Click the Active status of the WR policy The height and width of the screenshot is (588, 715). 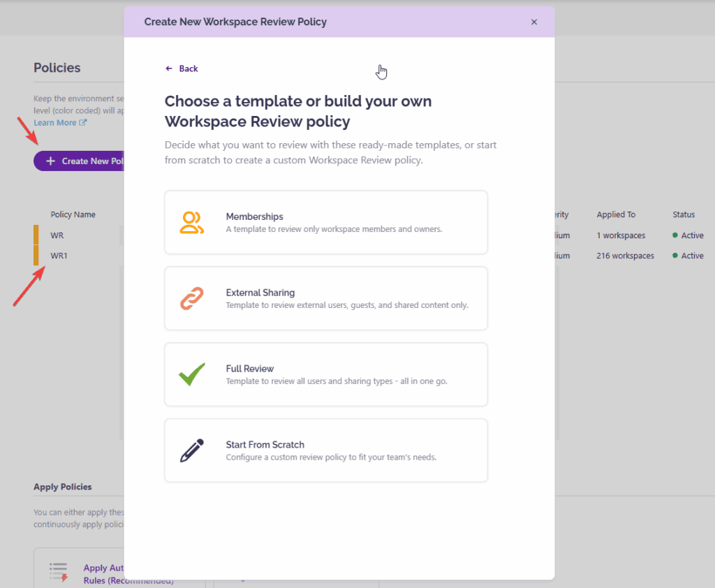pos(691,235)
